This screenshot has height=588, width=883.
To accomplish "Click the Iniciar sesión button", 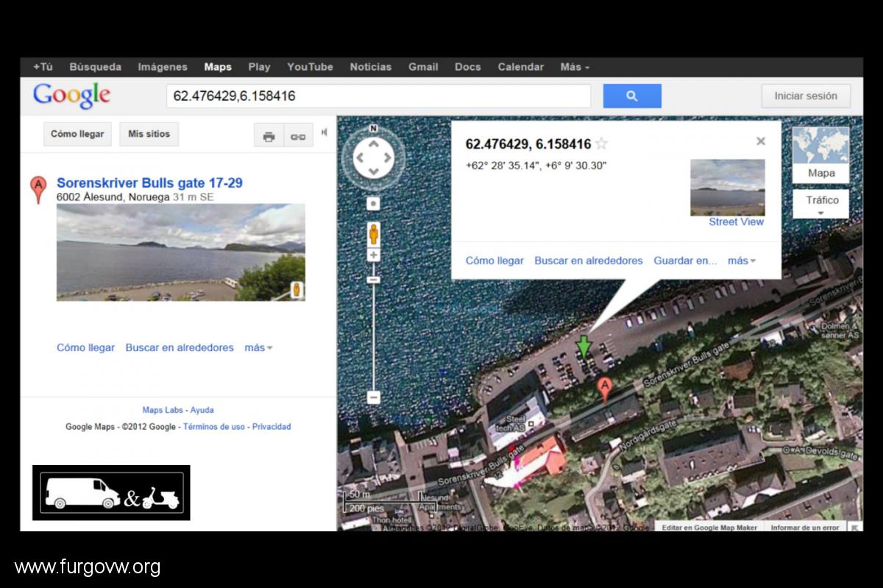I will coord(806,96).
